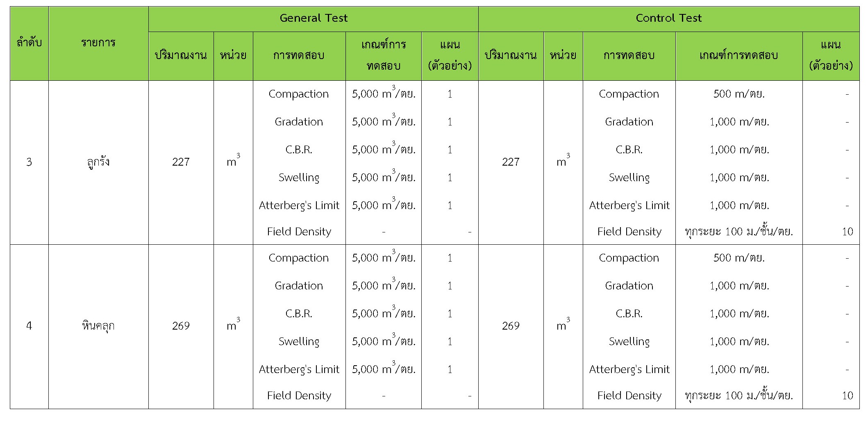This screenshot has height=421, width=868.
Task: Select the รายการ header cell
Action: pos(98,43)
